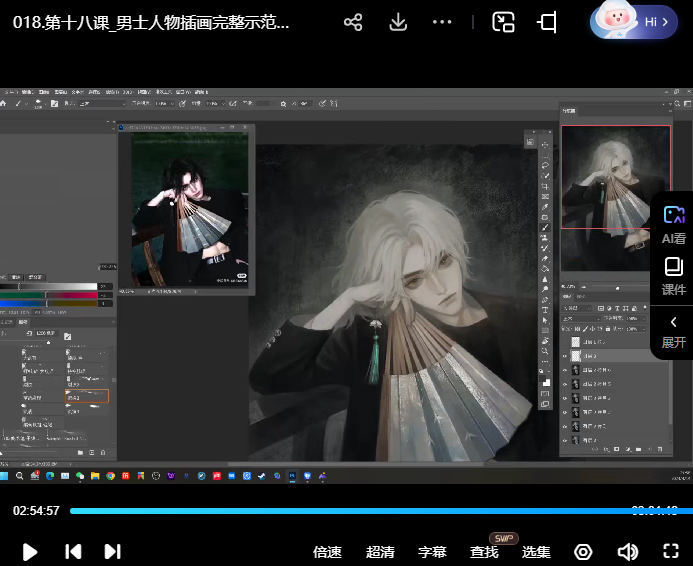Open the 超清 video quality menu
The width and height of the screenshot is (693, 566).
pyautogui.click(x=380, y=552)
